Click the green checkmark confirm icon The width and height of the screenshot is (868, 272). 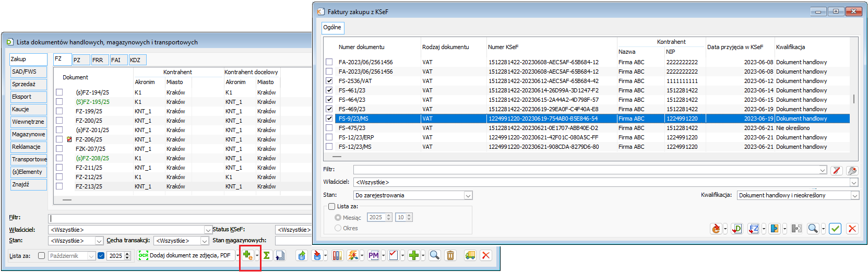point(835,229)
